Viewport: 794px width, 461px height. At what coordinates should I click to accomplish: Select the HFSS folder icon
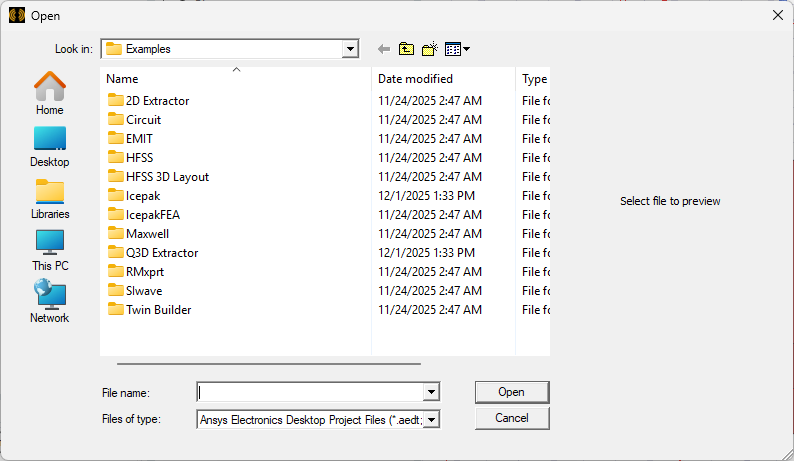click(x=115, y=158)
